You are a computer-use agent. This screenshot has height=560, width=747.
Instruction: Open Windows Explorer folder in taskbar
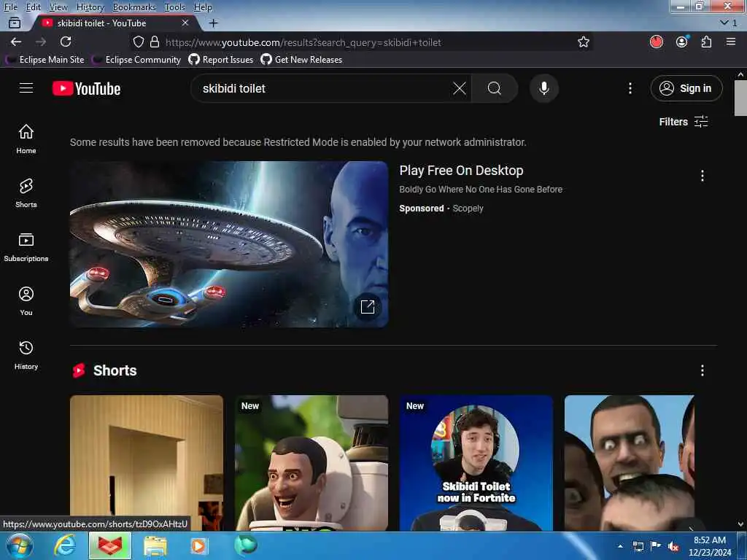click(x=155, y=545)
